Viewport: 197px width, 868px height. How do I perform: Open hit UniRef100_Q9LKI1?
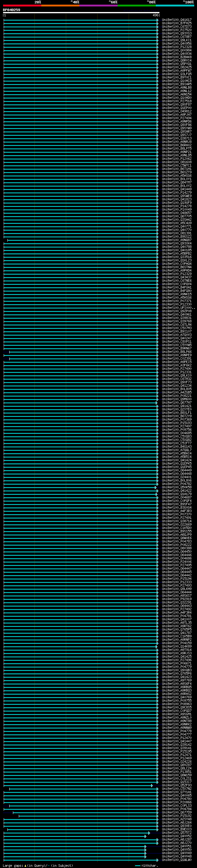(177, 40)
